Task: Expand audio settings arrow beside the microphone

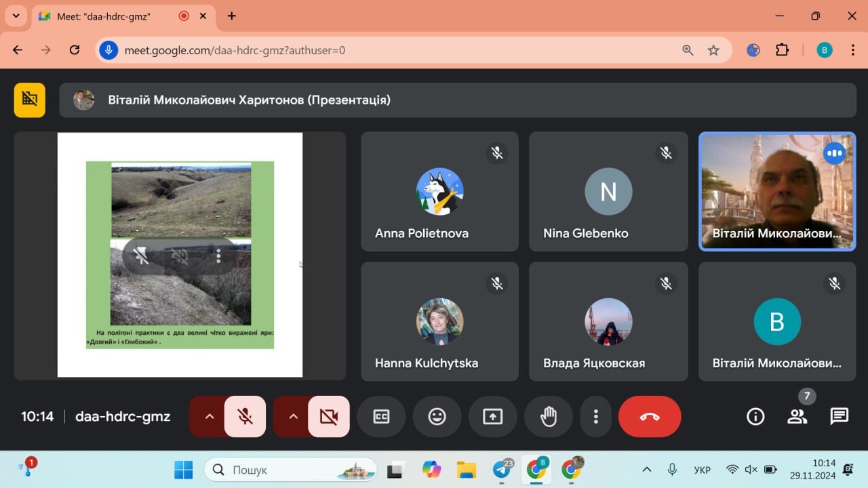Action: pos(210,416)
